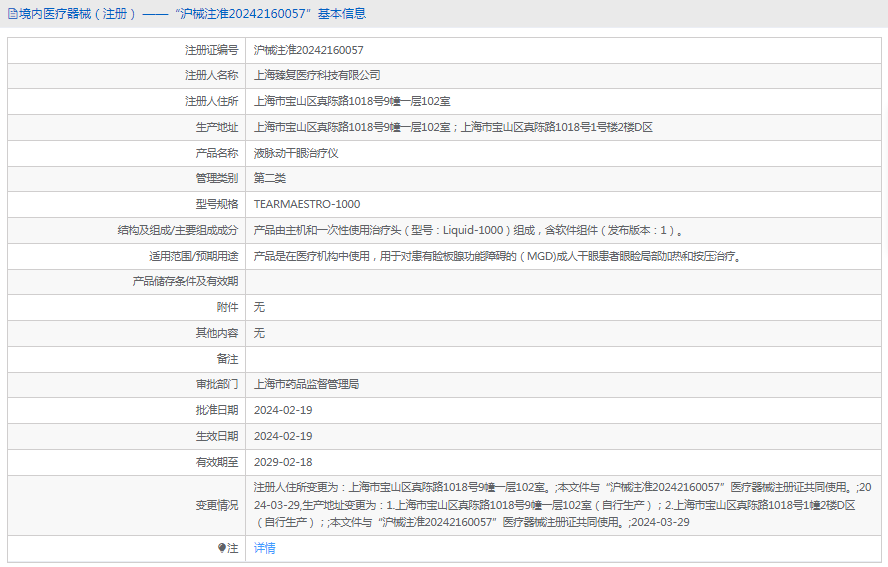The image size is (888, 567).
Task: Click the 结构及组成 description text
Action: click(468, 230)
